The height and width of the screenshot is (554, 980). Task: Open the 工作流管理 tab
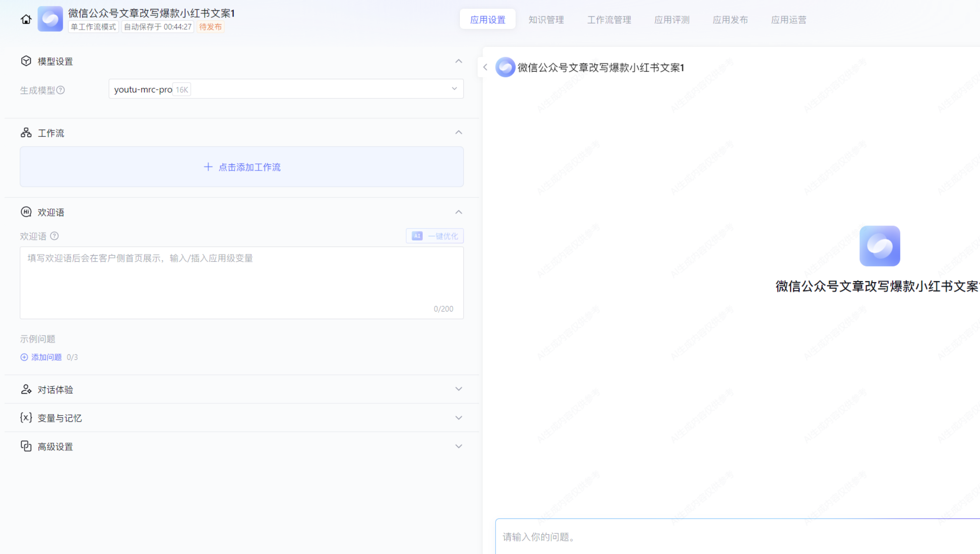609,20
